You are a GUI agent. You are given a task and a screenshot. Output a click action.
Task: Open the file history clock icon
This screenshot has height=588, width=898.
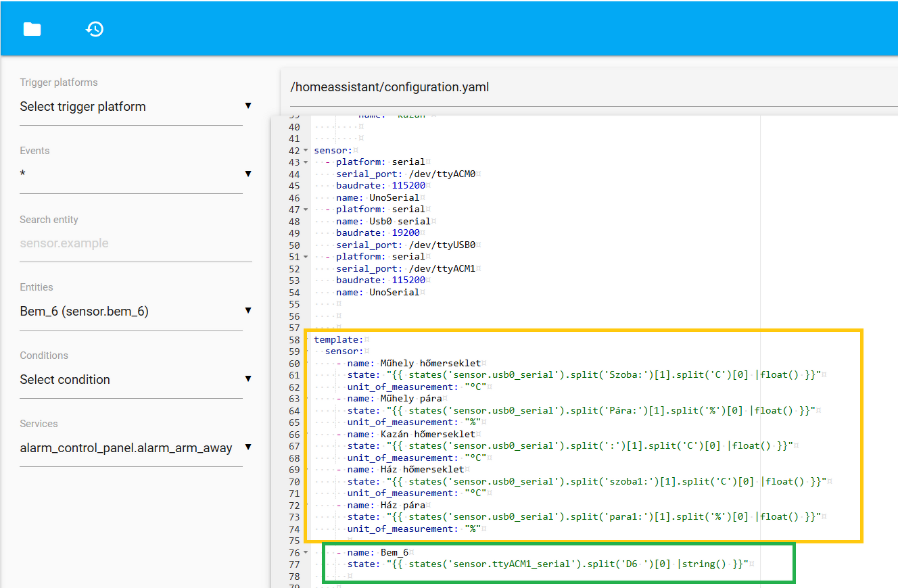(95, 29)
